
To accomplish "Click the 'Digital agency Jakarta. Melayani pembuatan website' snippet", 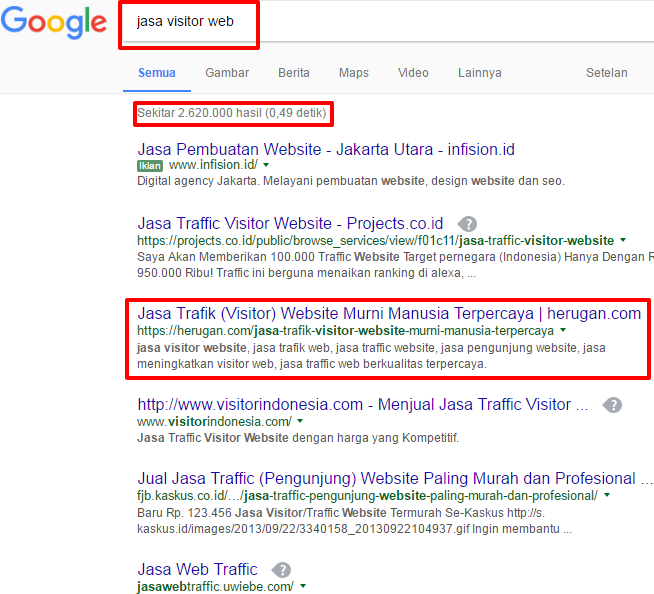I will pyautogui.click(x=351, y=181).
